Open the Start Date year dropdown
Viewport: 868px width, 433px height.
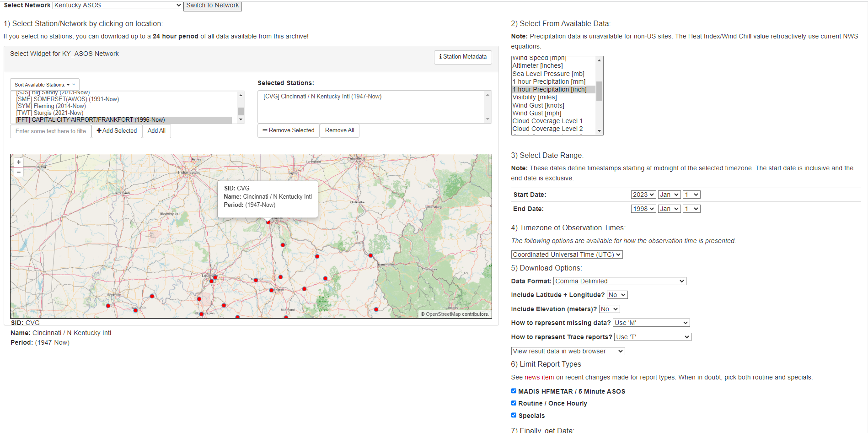(x=643, y=195)
